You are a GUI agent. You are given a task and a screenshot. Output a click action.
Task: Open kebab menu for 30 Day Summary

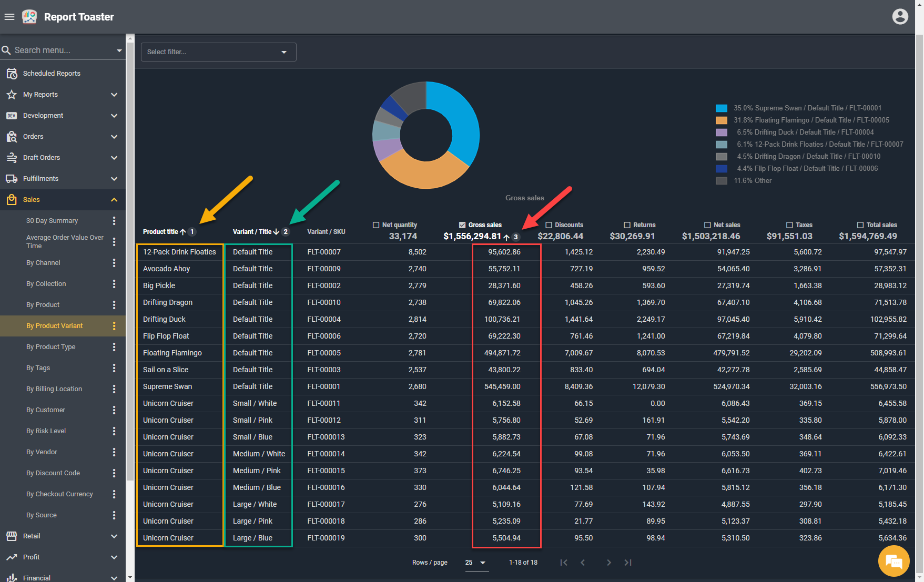click(x=114, y=221)
